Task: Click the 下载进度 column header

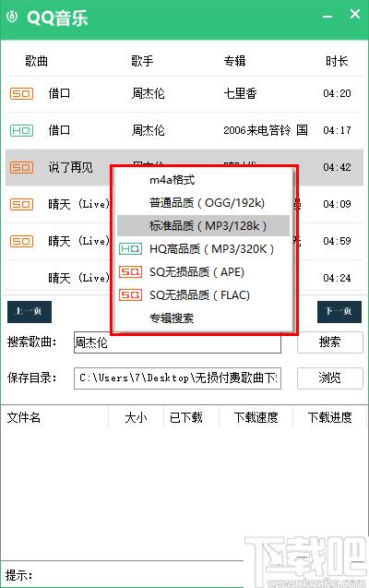Action: pos(329,417)
